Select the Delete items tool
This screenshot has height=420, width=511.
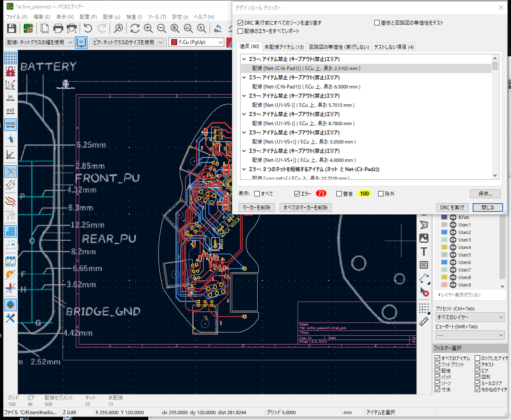coord(424,292)
